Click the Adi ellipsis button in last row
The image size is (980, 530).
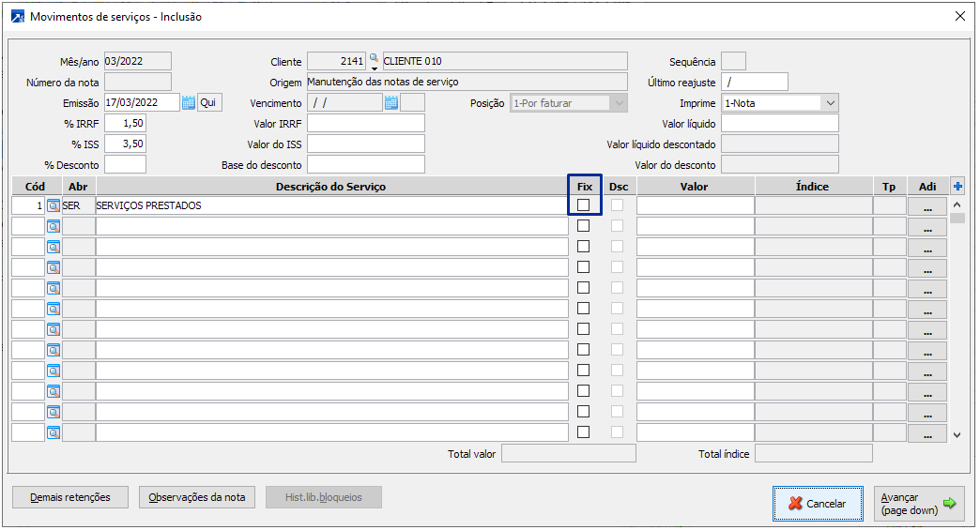coord(927,432)
